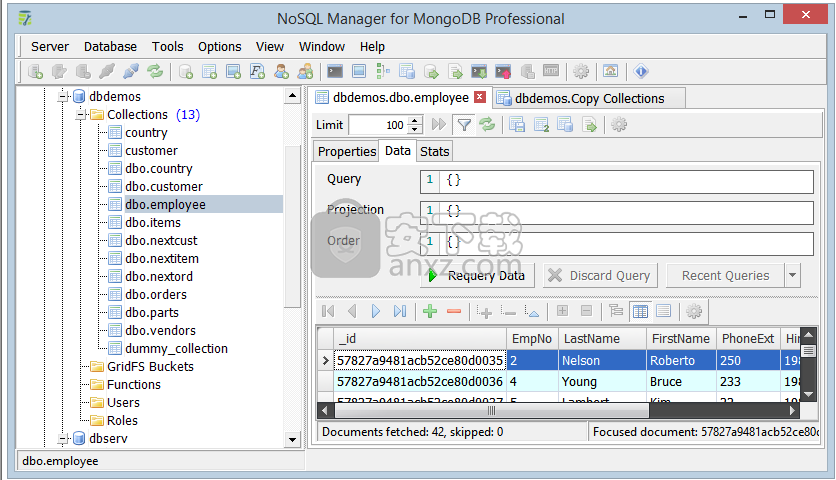836x480 pixels.
Task: Open the Server menu
Action: pyautogui.click(x=50, y=47)
